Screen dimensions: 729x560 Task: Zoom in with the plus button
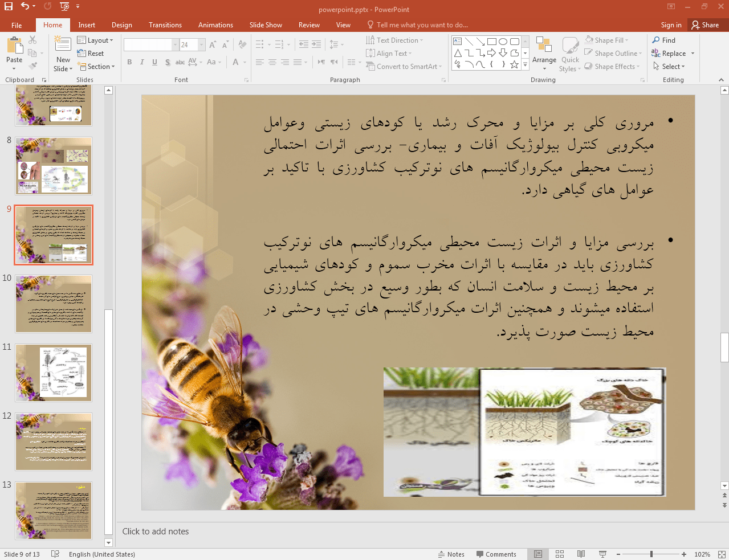click(x=683, y=554)
